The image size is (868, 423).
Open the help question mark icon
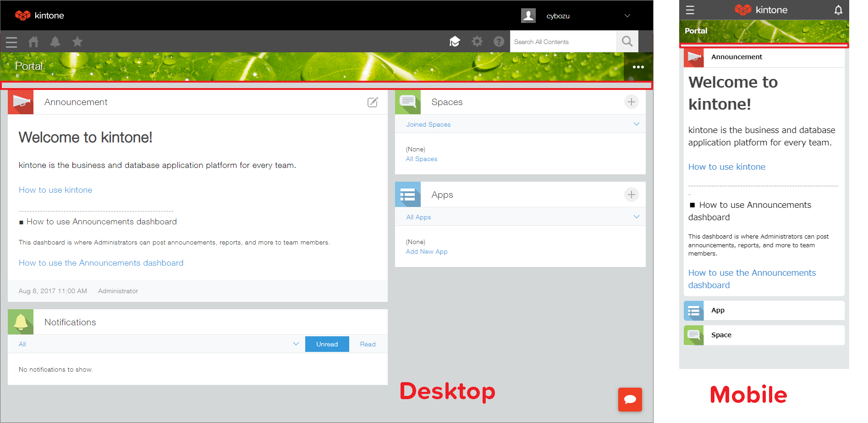click(x=499, y=42)
